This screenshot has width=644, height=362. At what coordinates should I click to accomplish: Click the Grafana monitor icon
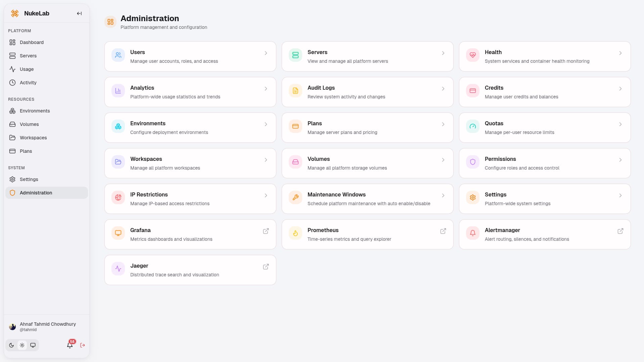pyautogui.click(x=118, y=233)
